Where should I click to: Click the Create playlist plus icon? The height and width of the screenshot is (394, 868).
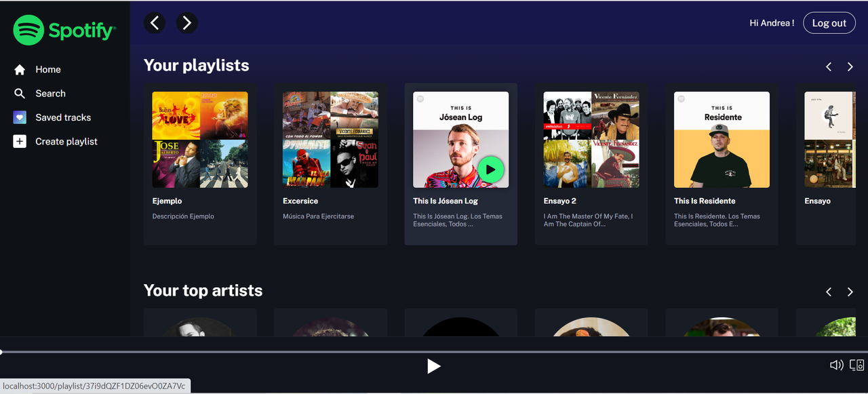coord(20,142)
